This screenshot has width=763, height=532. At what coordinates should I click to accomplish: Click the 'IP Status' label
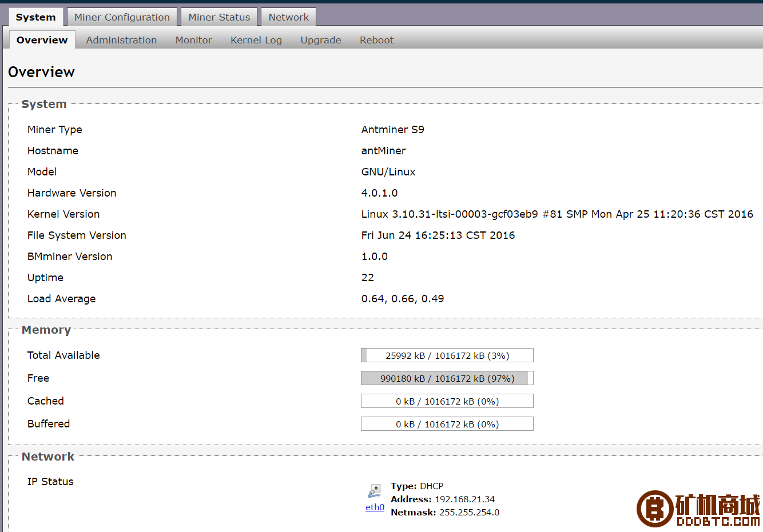click(x=50, y=482)
